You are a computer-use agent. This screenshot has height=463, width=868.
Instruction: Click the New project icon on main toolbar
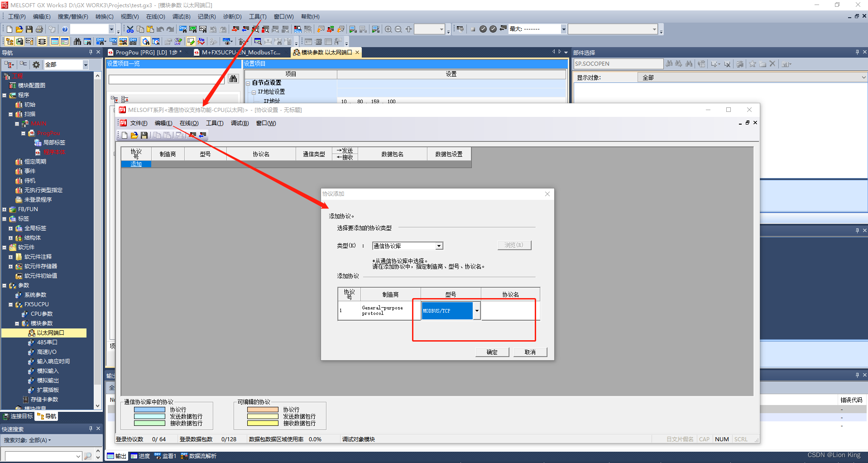pos(10,29)
